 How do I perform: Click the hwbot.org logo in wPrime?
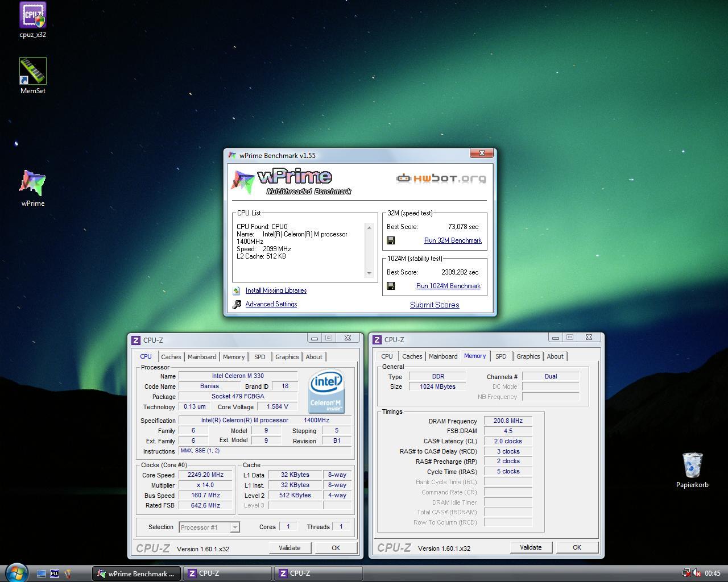click(441, 178)
